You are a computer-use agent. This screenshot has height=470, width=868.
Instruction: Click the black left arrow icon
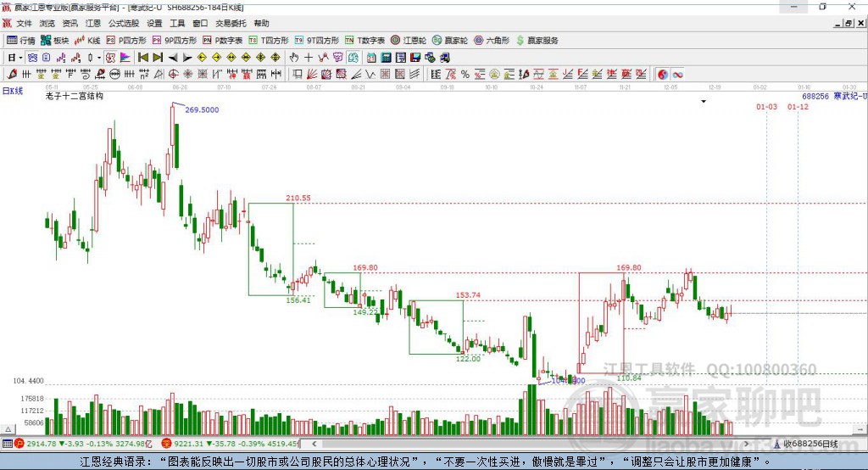pyautogui.click(x=173, y=58)
